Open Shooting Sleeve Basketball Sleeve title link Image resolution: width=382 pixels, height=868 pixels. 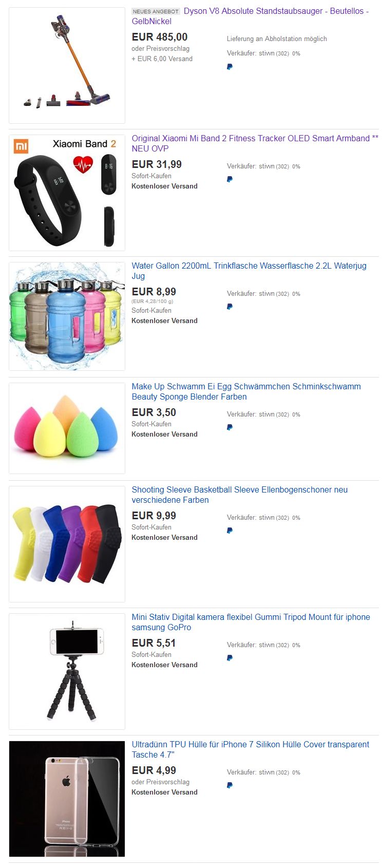[240, 495]
